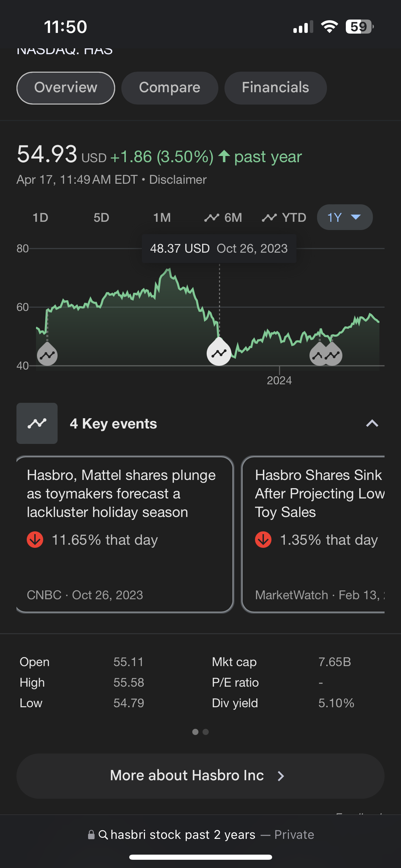Select the 6M chart range
401x868 pixels.
[x=223, y=217]
